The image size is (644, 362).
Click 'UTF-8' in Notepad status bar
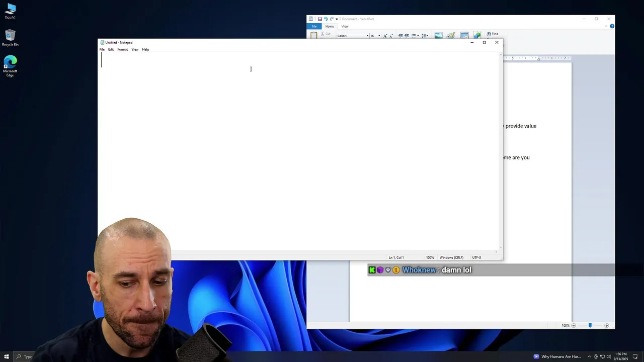[x=476, y=257]
